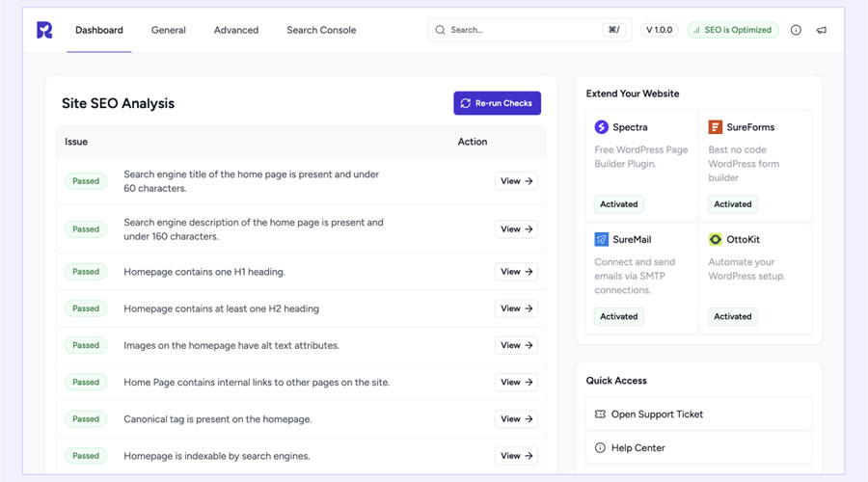Image resolution: width=868 pixels, height=482 pixels.
Task: Click the SEO is Optimized status badge
Action: coord(732,30)
